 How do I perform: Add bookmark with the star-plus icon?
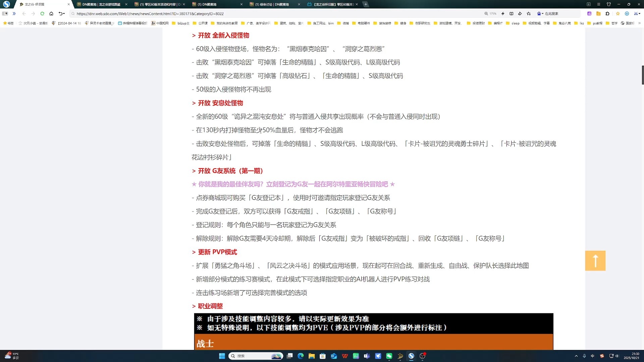click(529, 14)
